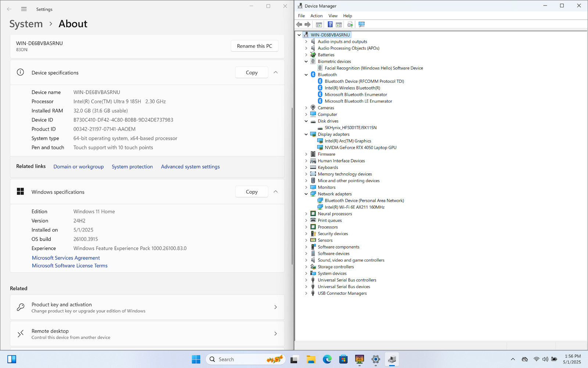Expand Universal Serial Bus controllers node

[x=306, y=280]
